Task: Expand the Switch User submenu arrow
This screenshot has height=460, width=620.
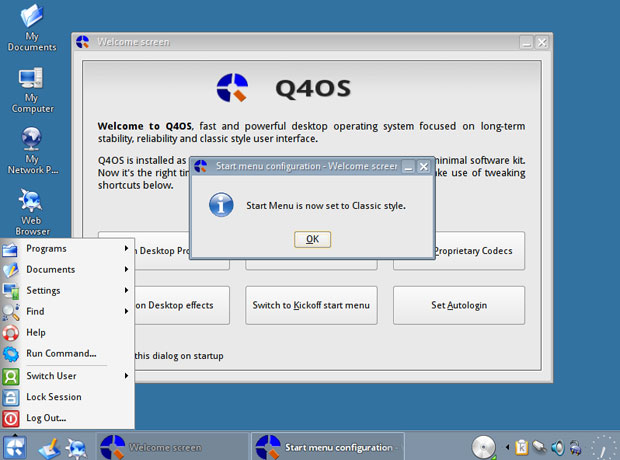Action: pyautogui.click(x=126, y=376)
